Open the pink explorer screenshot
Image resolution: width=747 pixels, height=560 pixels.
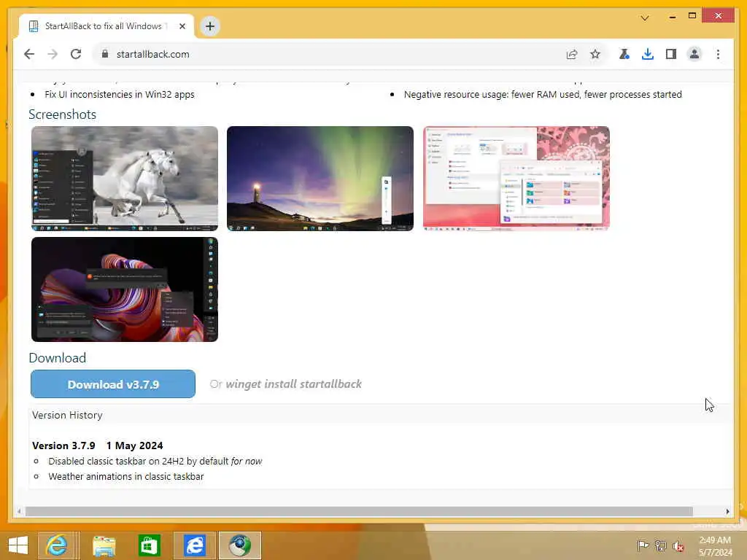tap(516, 179)
